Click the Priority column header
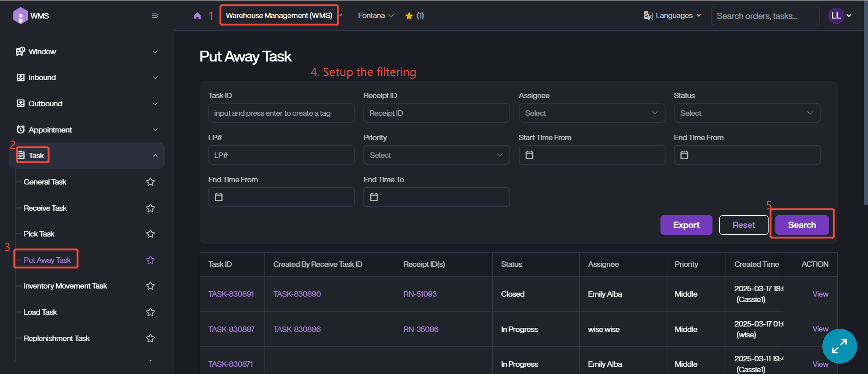This screenshot has height=374, width=868. [686, 264]
